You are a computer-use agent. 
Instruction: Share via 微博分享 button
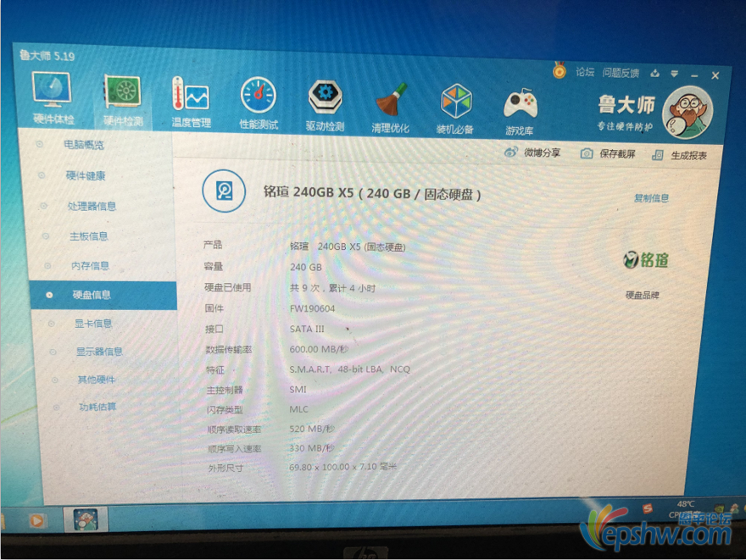tap(532, 152)
